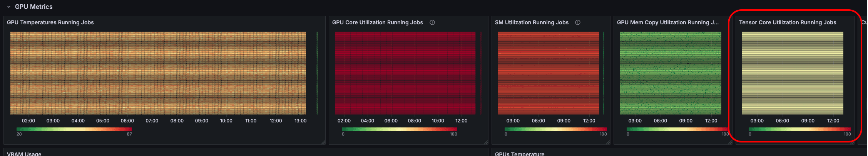This screenshot has height=156, width=868.
Task: Open the GPU Metrics row title
Action: point(33,7)
